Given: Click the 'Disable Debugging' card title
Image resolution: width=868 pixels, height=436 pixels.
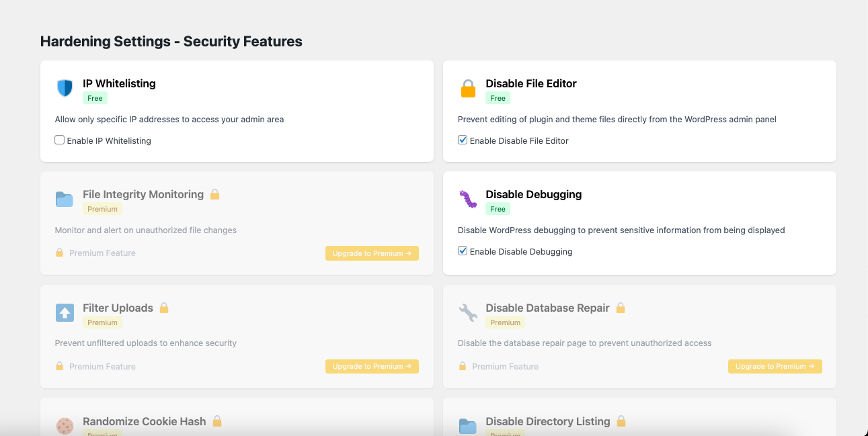Looking at the screenshot, I should coord(534,194).
